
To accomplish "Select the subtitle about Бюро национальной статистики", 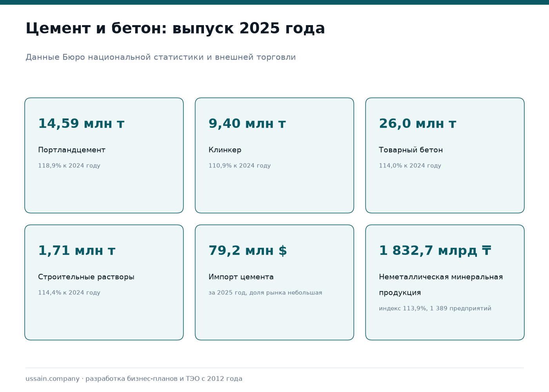I will [161, 57].
